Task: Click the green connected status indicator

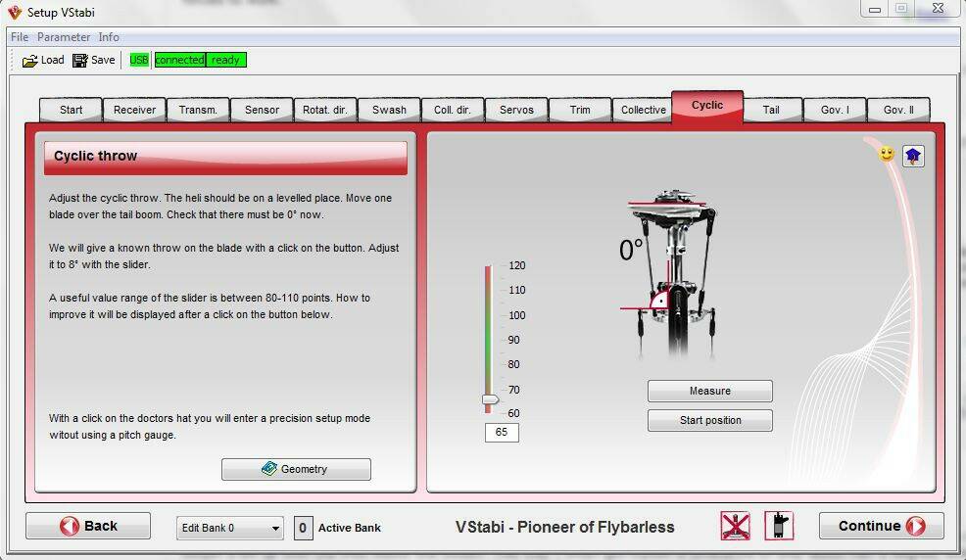Action: (180, 60)
